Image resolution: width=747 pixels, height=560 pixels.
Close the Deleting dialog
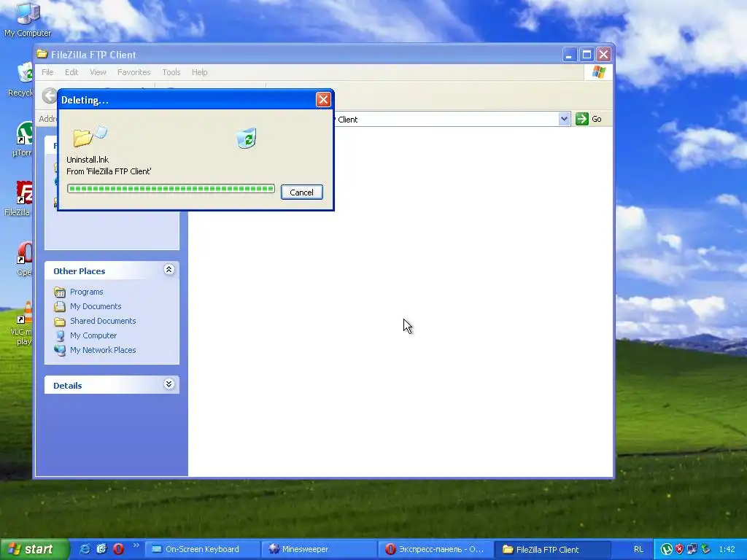click(x=323, y=99)
